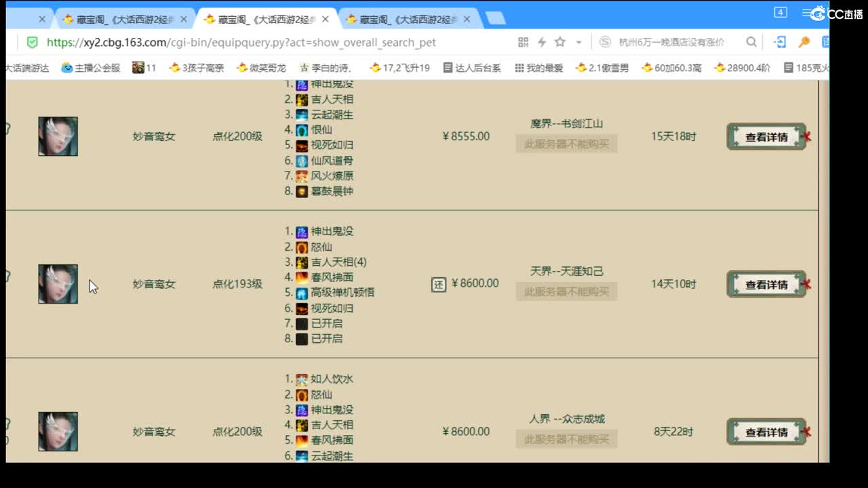
Task: Click the price ¥8555.00
Action: click(466, 136)
